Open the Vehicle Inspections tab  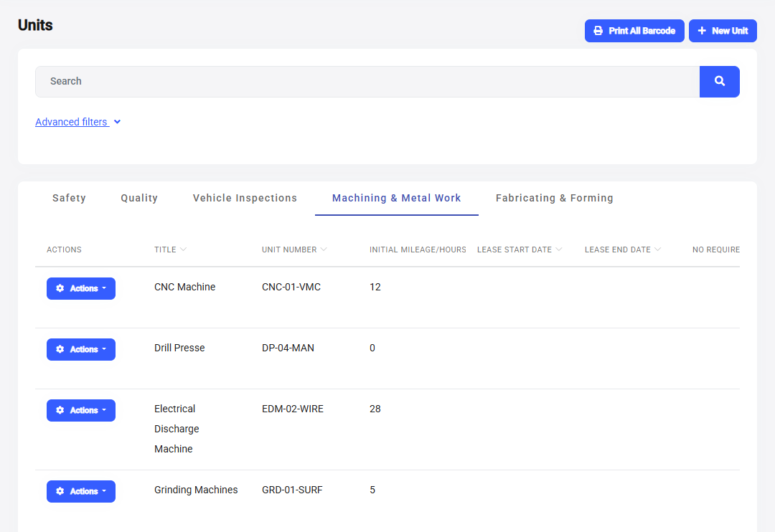245,198
